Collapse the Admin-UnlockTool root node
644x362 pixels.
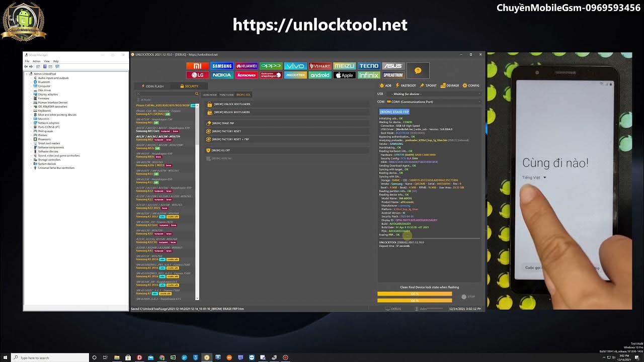coord(28,74)
